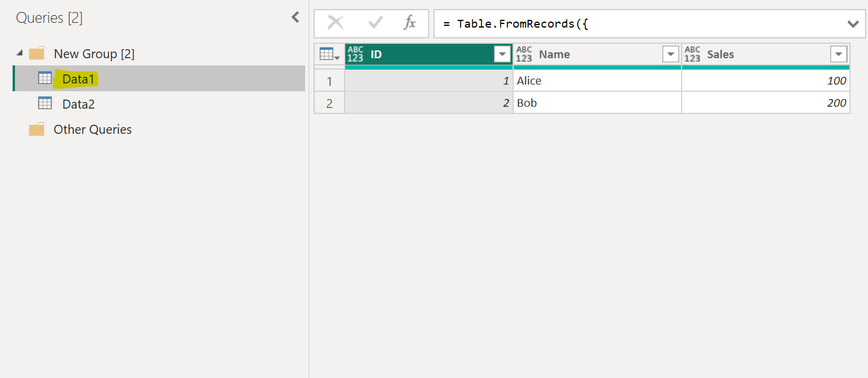Image resolution: width=868 pixels, height=378 pixels.
Task: Open the ID column filter dropdown
Action: (x=502, y=55)
